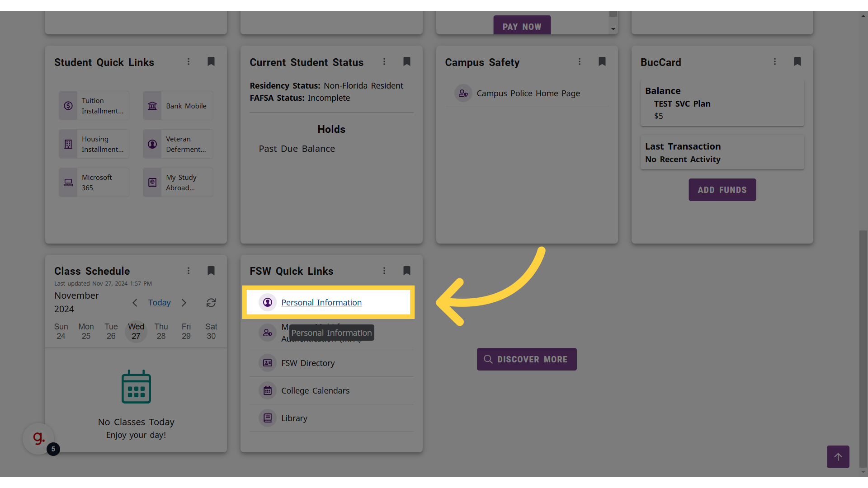868x488 pixels.
Task: Open the Housing Installment quick link
Action: coord(94,144)
